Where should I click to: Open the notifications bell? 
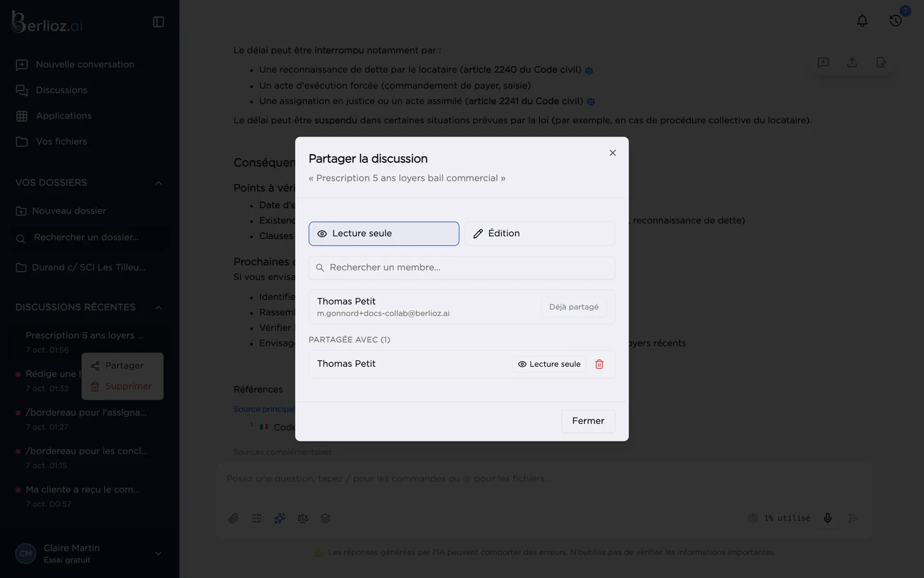(x=862, y=21)
